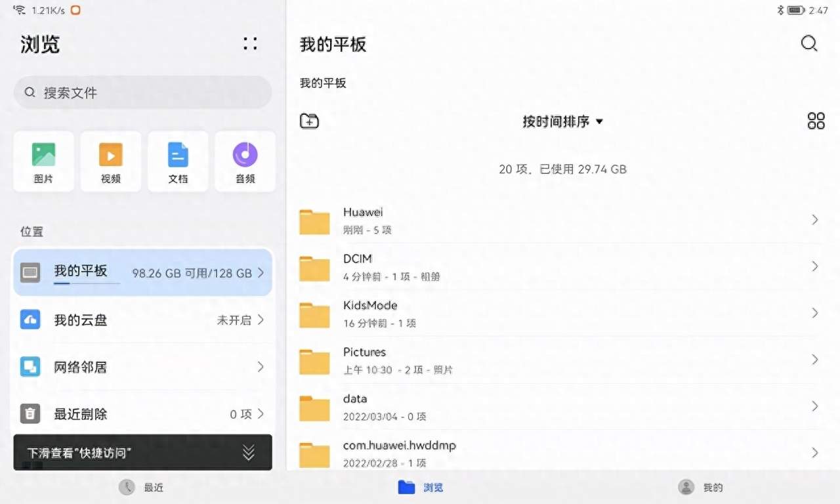Open the four-dot more options menu
Image resolution: width=840 pixels, height=504 pixels.
(250, 44)
